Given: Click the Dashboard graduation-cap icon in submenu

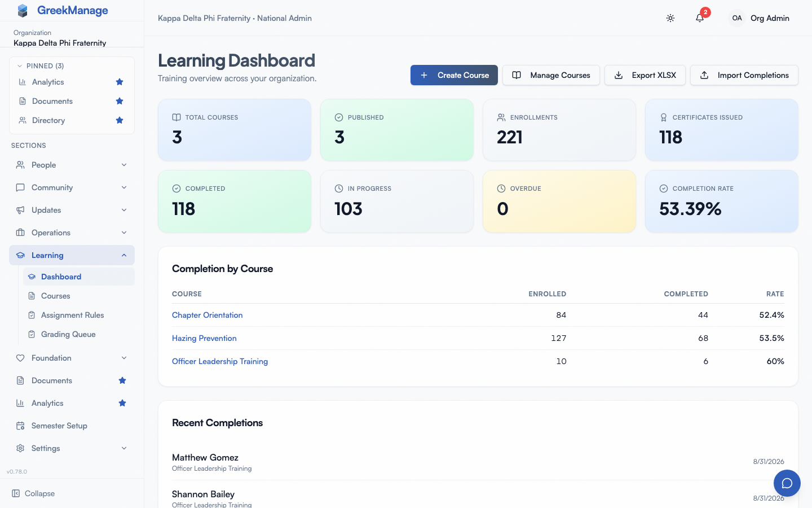Looking at the screenshot, I should point(32,277).
